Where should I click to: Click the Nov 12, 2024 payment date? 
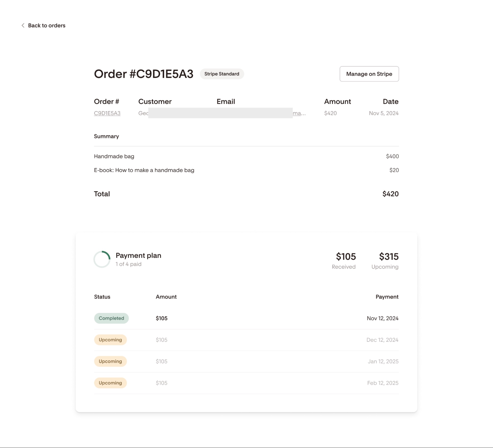coord(382,318)
